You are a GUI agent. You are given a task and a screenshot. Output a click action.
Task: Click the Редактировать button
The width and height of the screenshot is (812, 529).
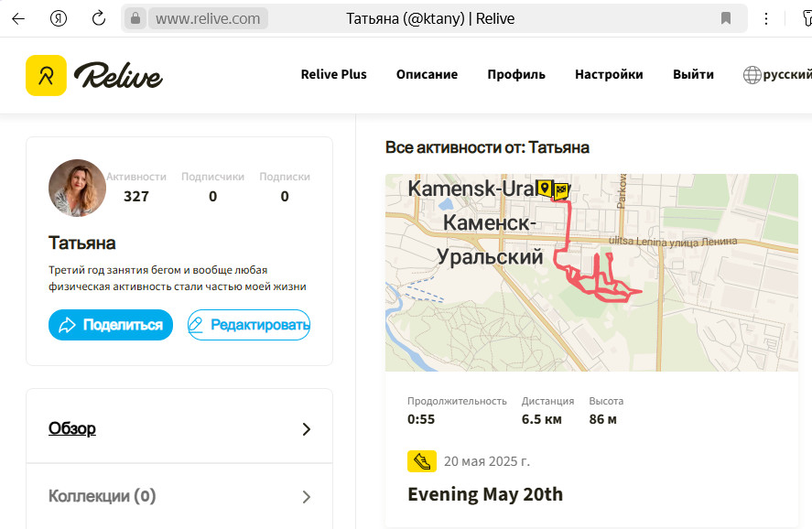pos(249,325)
